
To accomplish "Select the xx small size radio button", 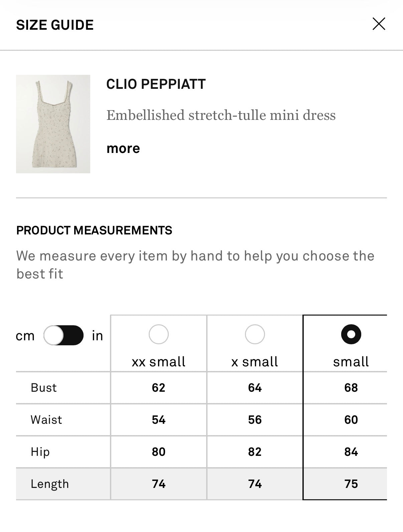I will [158, 334].
